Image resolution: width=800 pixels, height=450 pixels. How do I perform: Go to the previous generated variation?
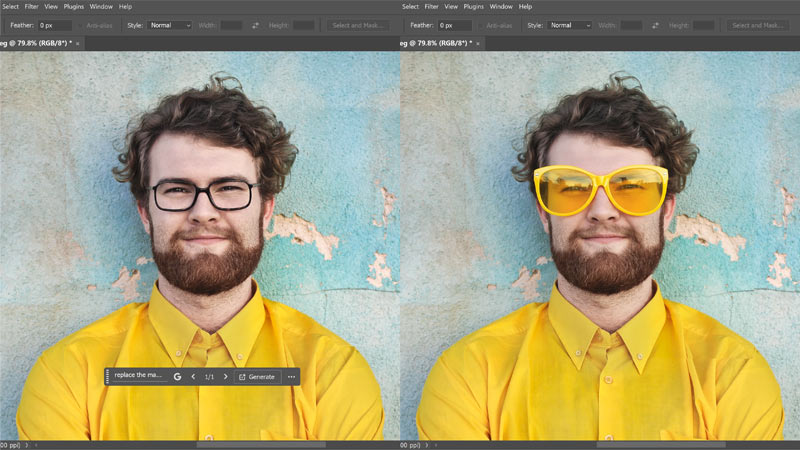193,377
